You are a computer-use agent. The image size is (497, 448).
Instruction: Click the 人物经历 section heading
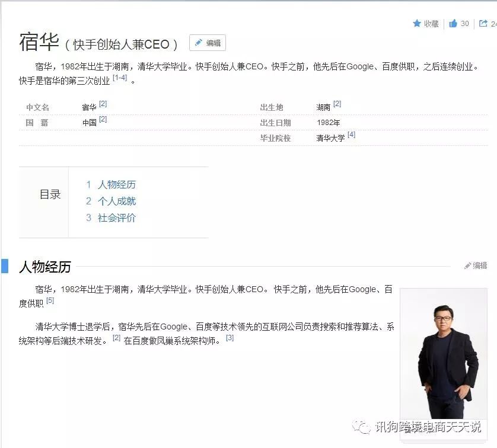(x=45, y=267)
